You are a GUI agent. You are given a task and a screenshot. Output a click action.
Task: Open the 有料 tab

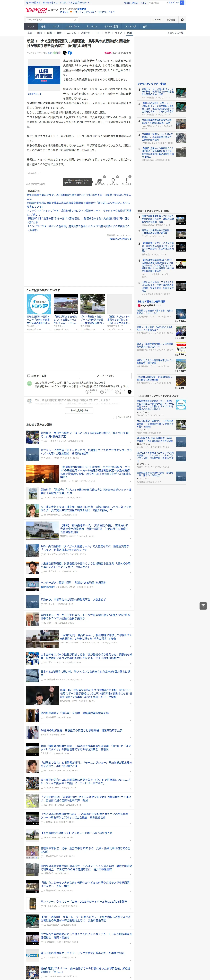click(x=145, y=27)
